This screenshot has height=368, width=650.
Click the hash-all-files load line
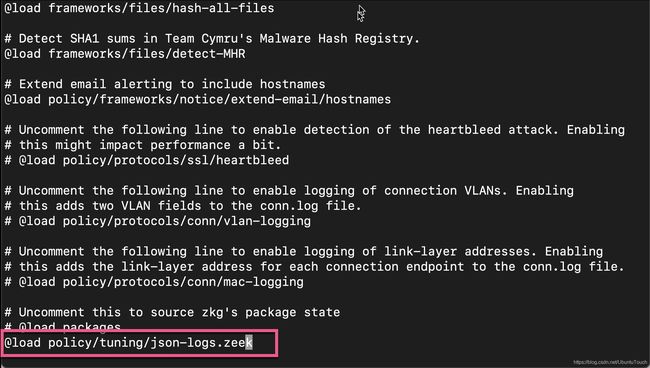click(139, 8)
